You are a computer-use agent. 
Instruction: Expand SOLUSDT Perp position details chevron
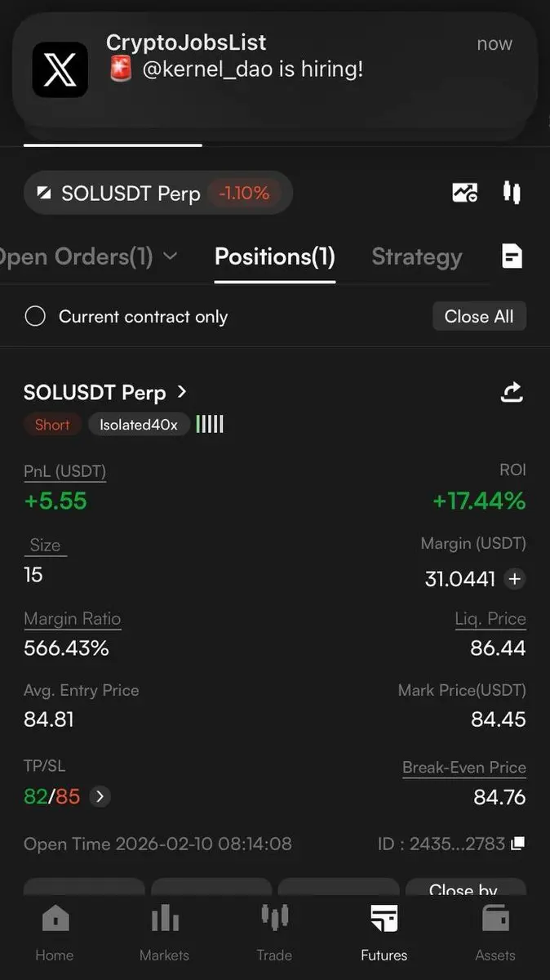[182, 392]
